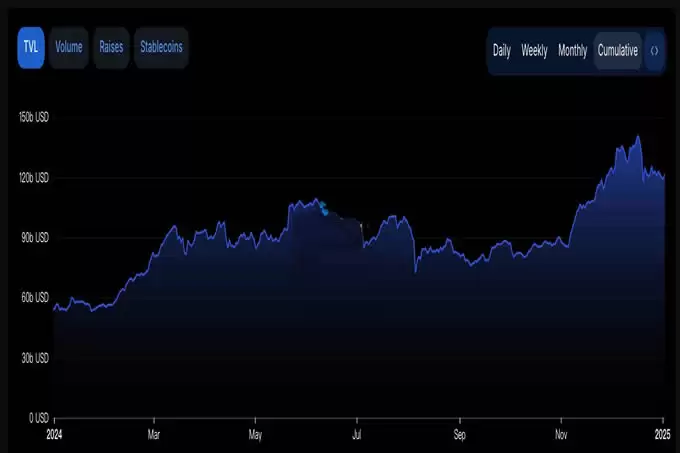Image resolution: width=680 pixels, height=453 pixels.
Task: Click the bright blue marker on chart line
Action: [x=322, y=208]
